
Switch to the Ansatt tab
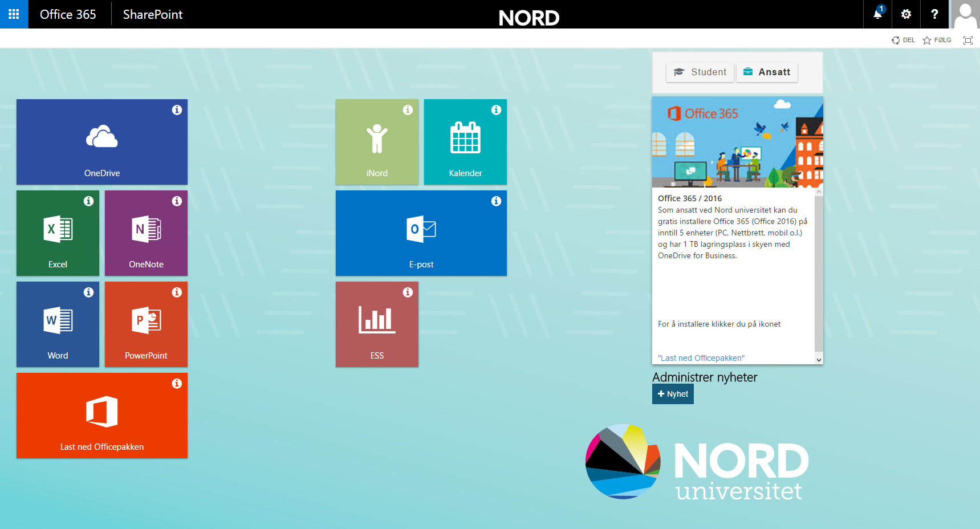tap(767, 72)
